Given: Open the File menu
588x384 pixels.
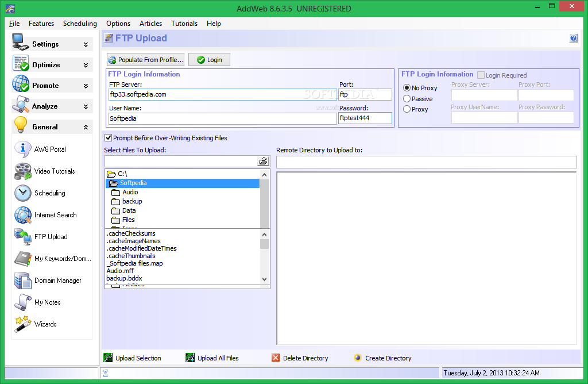Looking at the screenshot, I should pos(14,23).
